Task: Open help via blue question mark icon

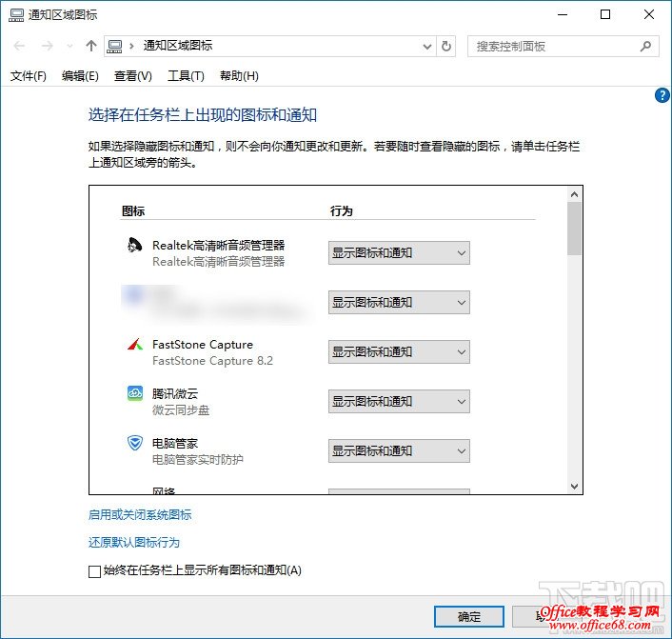Action: tap(662, 95)
